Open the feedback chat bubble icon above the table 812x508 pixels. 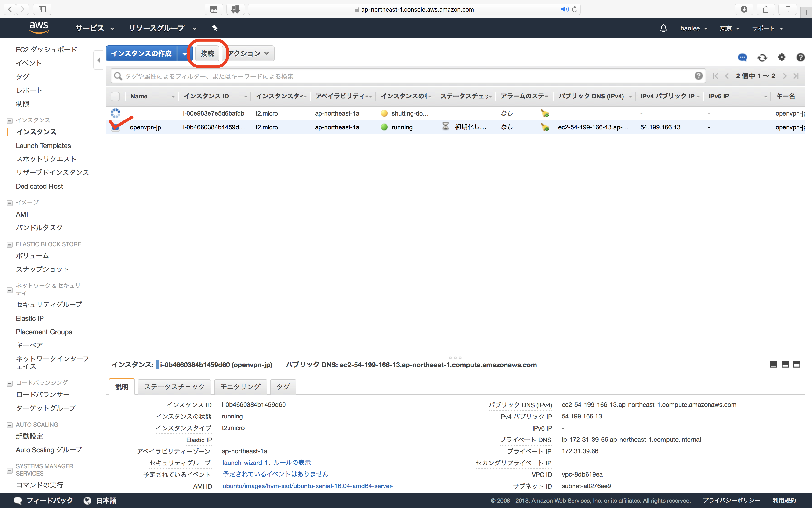click(742, 58)
